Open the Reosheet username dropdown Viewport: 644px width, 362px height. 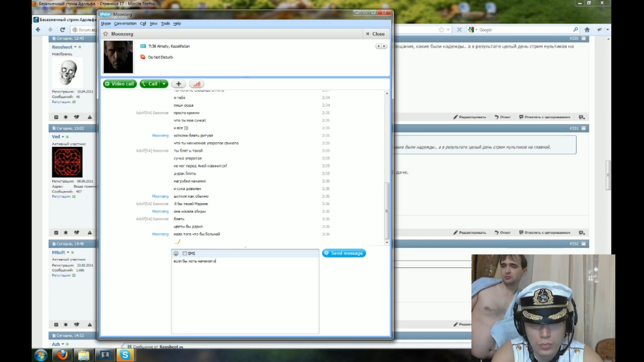tap(75, 47)
